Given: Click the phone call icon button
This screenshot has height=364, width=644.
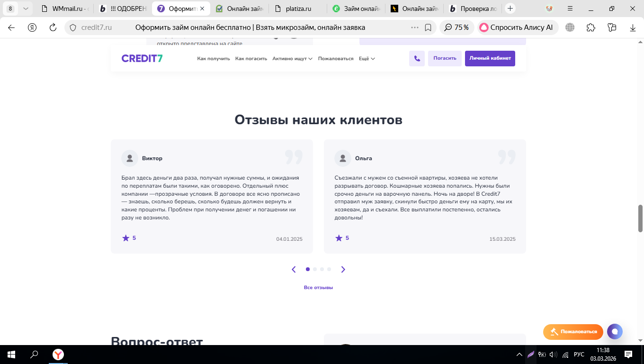Looking at the screenshot, I should [417, 58].
